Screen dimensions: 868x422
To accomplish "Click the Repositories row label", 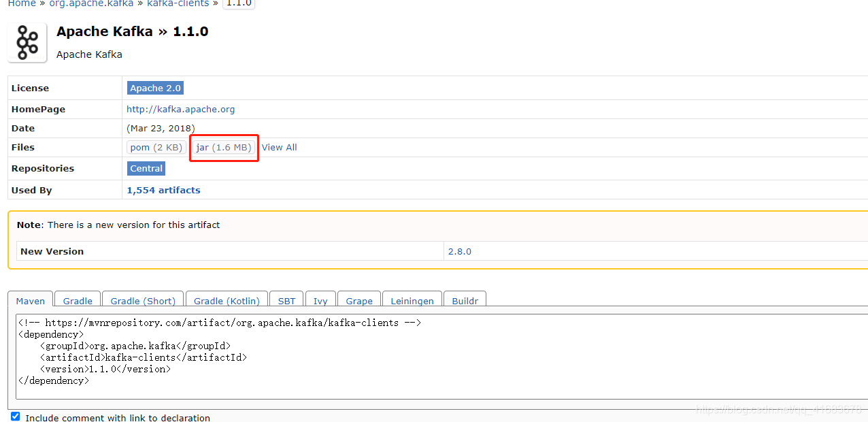I will pyautogui.click(x=43, y=168).
